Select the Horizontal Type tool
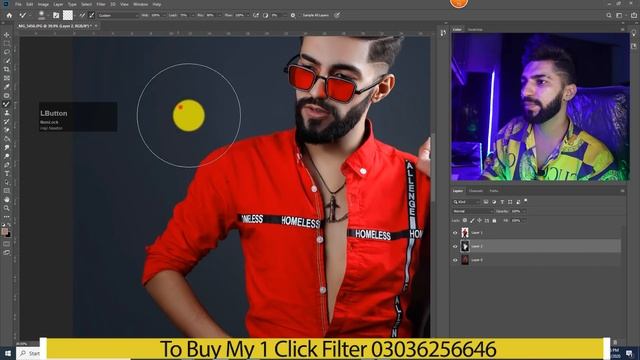 tap(7, 173)
